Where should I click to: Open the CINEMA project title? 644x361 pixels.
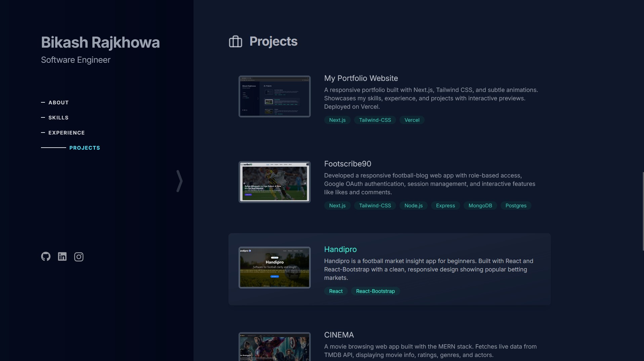coord(339,335)
